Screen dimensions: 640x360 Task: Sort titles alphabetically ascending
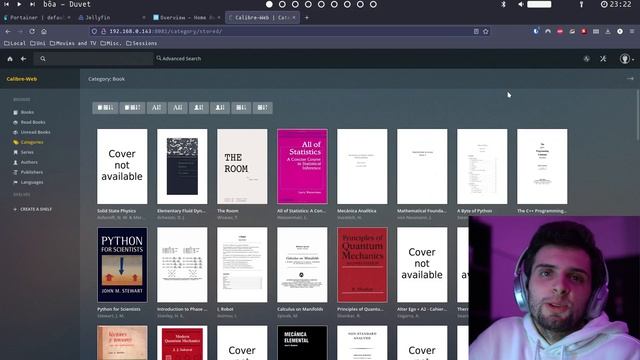[156, 108]
